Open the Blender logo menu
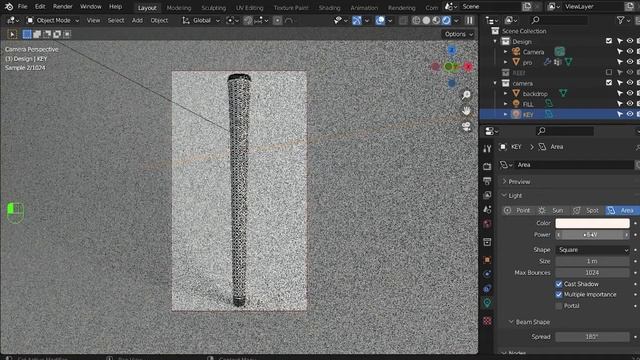Screen dimensions: 640x360 click(9, 7)
